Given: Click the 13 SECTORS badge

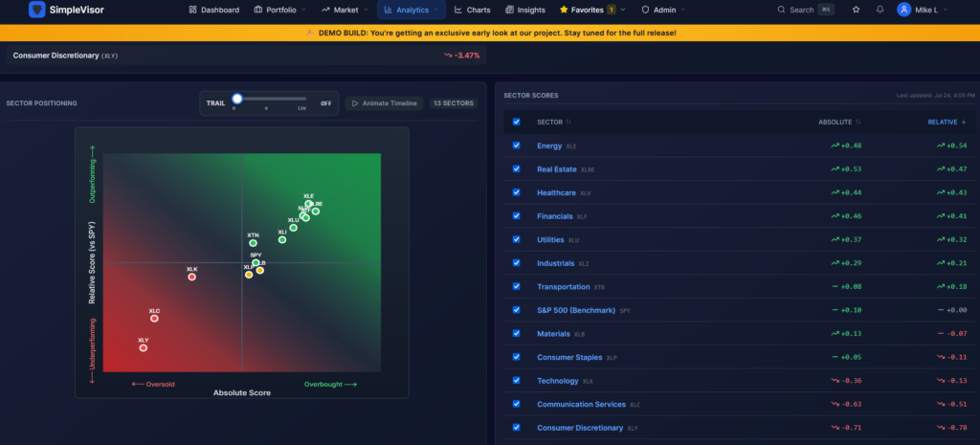Looking at the screenshot, I should click(x=454, y=103).
